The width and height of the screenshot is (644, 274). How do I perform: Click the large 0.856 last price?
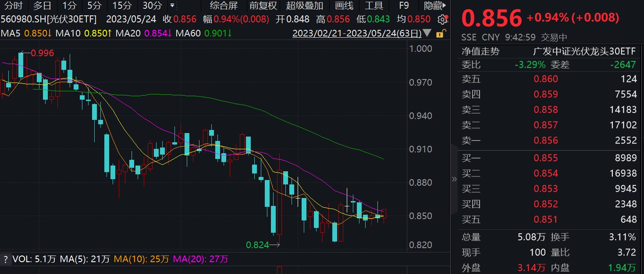pos(491,18)
